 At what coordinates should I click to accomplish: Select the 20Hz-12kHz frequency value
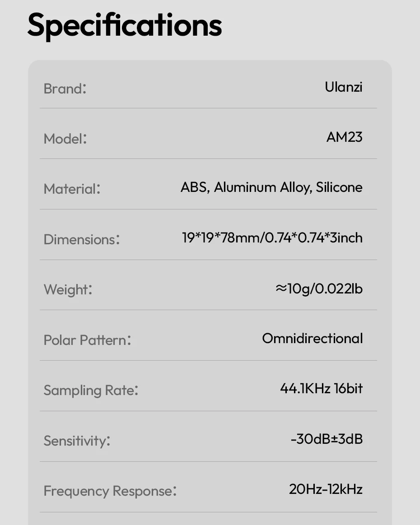point(326,489)
